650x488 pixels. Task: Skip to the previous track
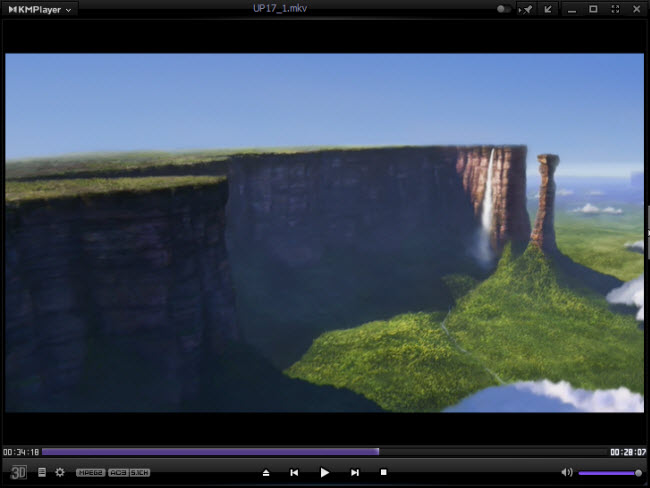coord(294,473)
